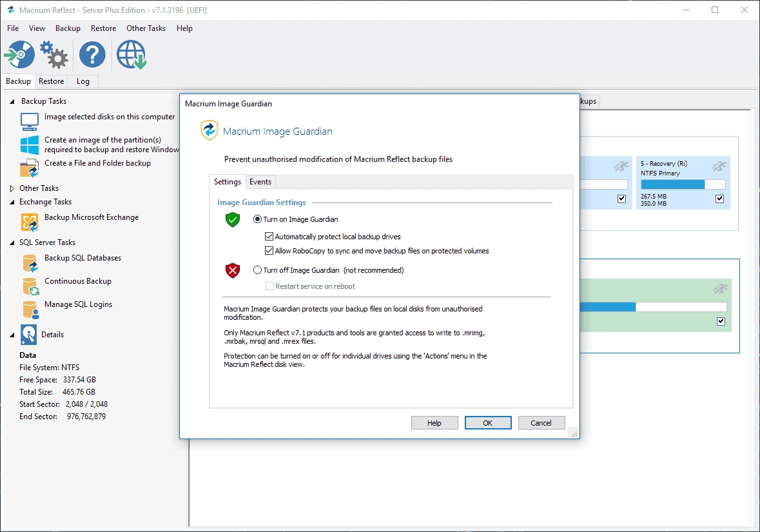Click Continuous Backup link
The width and height of the screenshot is (760, 532).
[78, 281]
